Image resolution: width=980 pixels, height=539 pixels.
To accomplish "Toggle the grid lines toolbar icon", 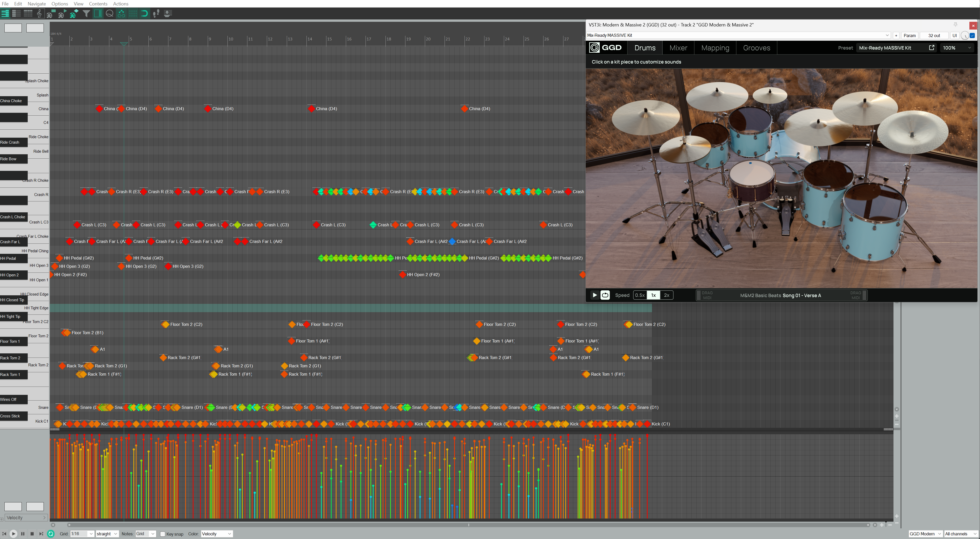I will pyautogui.click(x=133, y=14).
